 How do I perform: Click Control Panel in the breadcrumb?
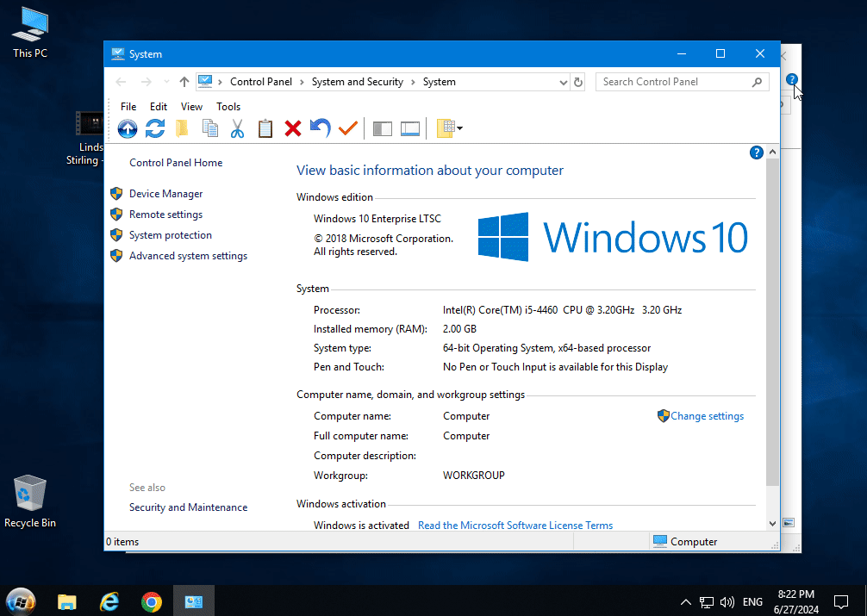click(x=261, y=82)
